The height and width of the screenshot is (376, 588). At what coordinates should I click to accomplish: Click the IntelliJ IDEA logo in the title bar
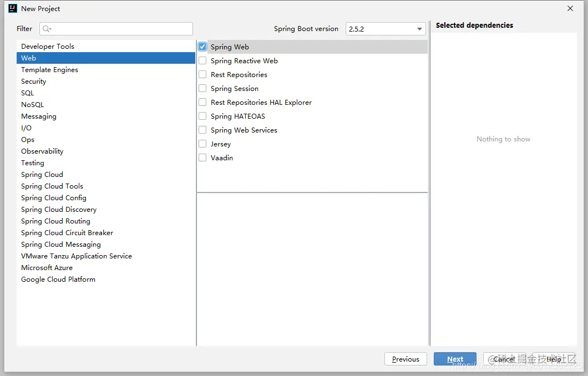point(13,8)
